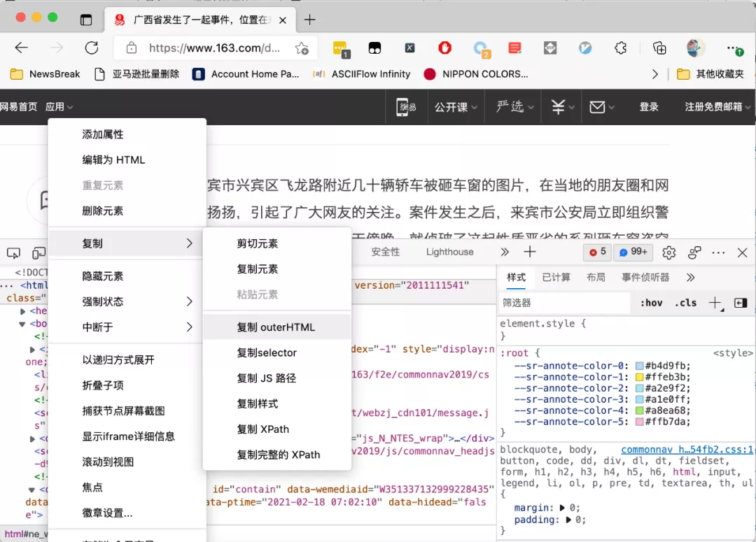Open the Account Home Page bookmark
This screenshot has height=542, width=756.
coord(246,74)
